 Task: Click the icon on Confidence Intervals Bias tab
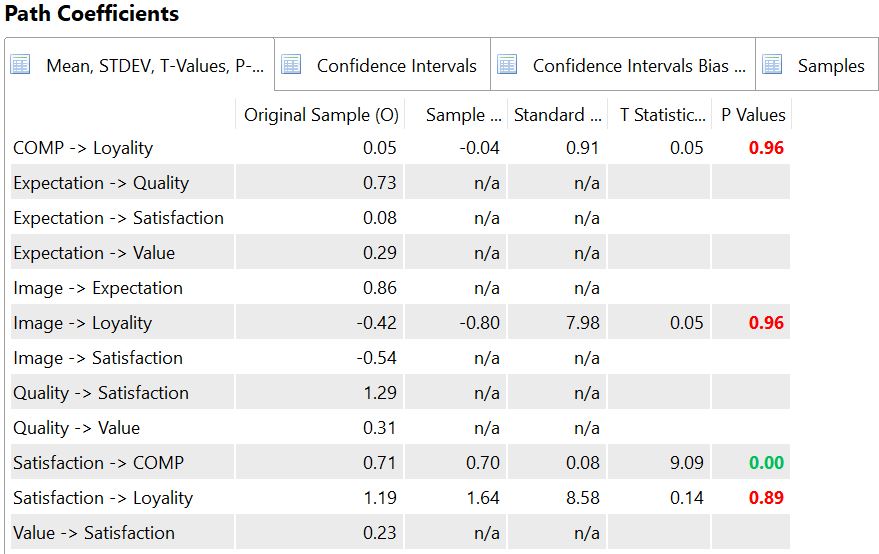coord(507,65)
